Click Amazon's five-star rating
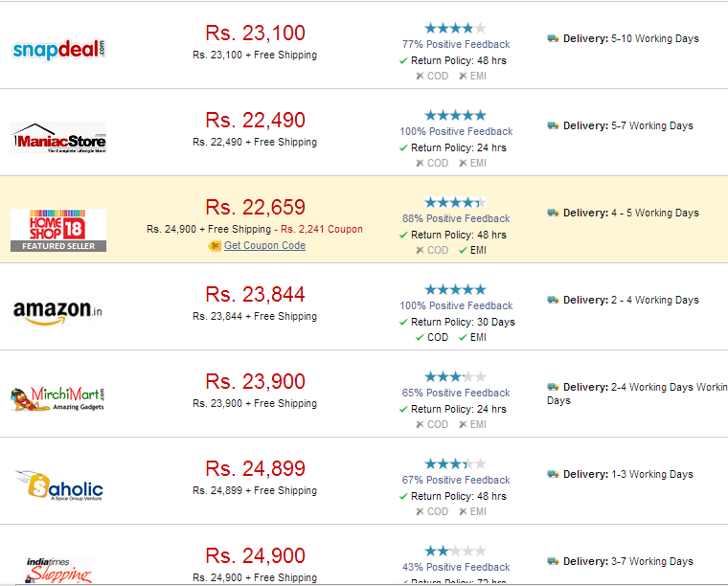 coord(455,289)
